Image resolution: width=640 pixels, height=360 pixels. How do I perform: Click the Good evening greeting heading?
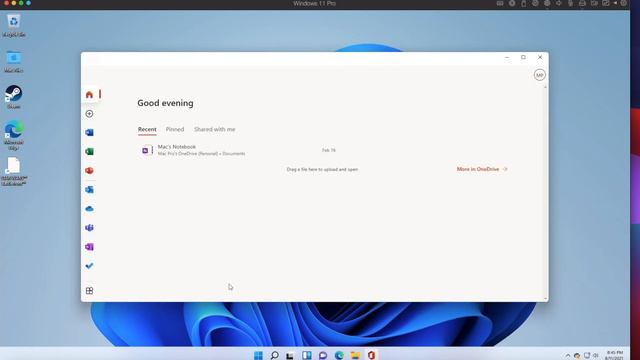coord(165,103)
